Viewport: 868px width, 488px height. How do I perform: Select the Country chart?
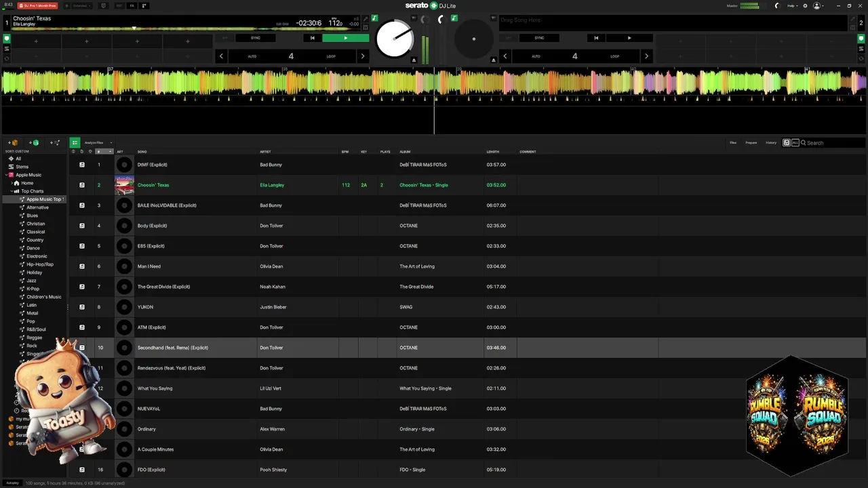tap(35, 240)
